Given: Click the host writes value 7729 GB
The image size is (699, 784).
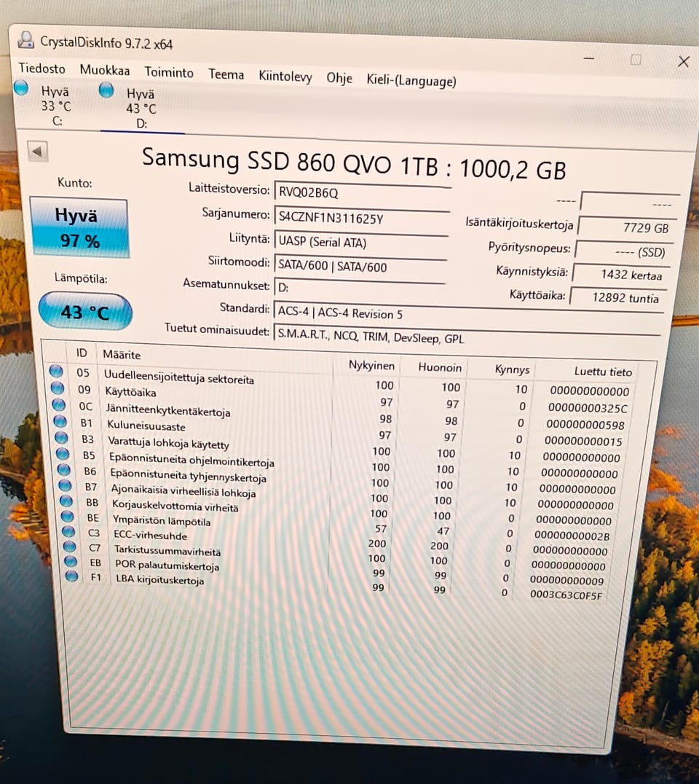Looking at the screenshot, I should (x=627, y=227).
